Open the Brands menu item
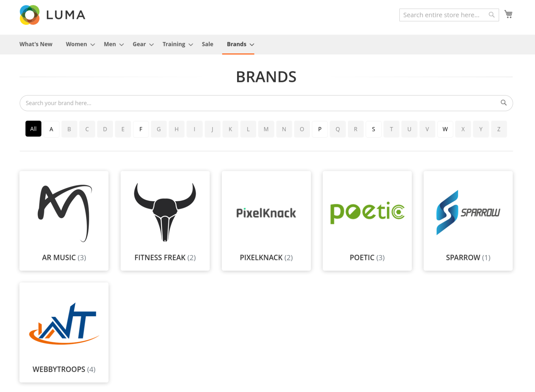Screen dimensions: 535x392 pyautogui.click(x=236, y=44)
